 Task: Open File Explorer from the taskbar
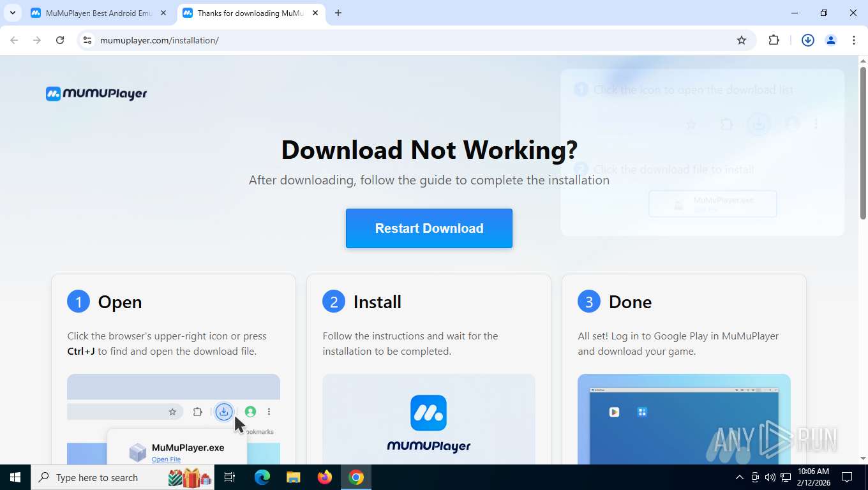(x=293, y=477)
